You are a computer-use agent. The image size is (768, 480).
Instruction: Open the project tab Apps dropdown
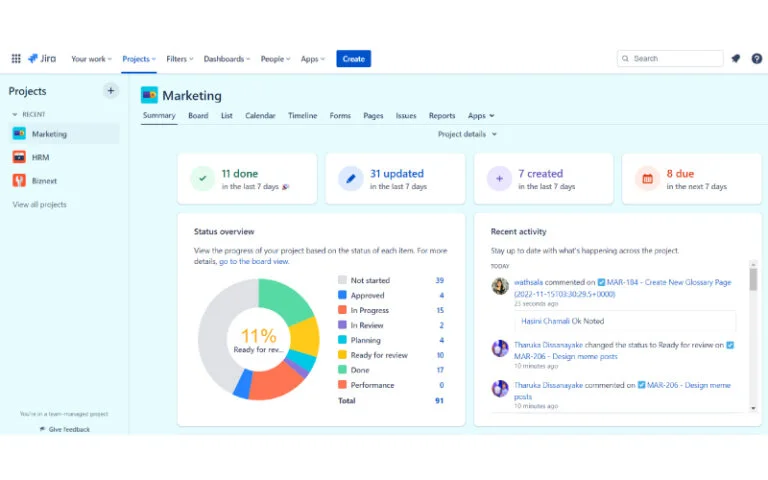coord(481,116)
